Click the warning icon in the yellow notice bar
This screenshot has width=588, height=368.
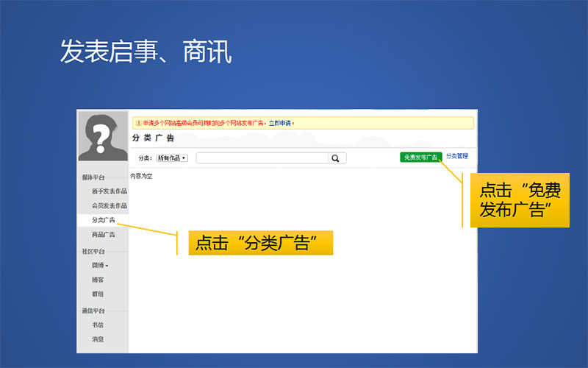[x=137, y=123]
